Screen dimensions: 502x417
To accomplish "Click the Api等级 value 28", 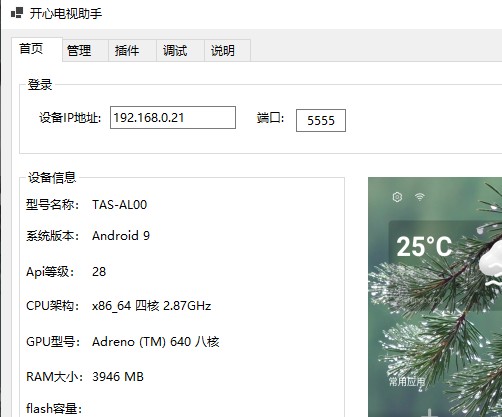I will pos(99,272).
